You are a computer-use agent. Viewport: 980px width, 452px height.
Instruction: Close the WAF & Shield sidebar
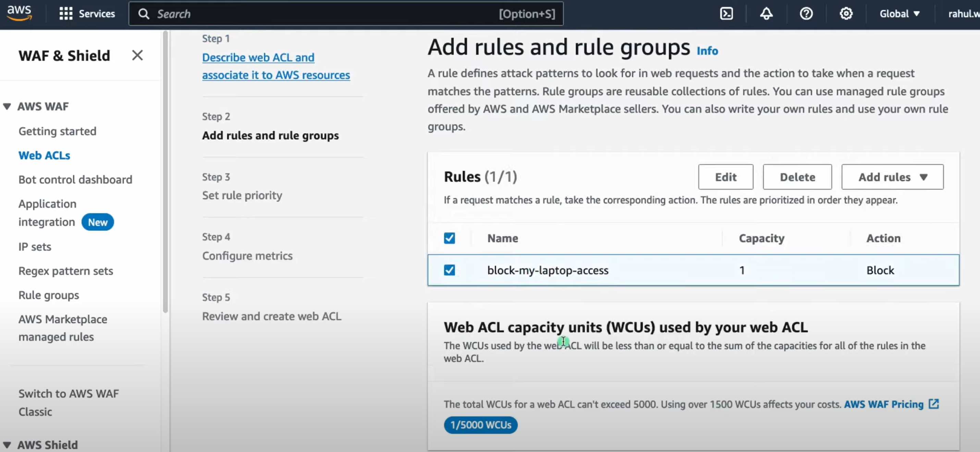[x=137, y=55]
